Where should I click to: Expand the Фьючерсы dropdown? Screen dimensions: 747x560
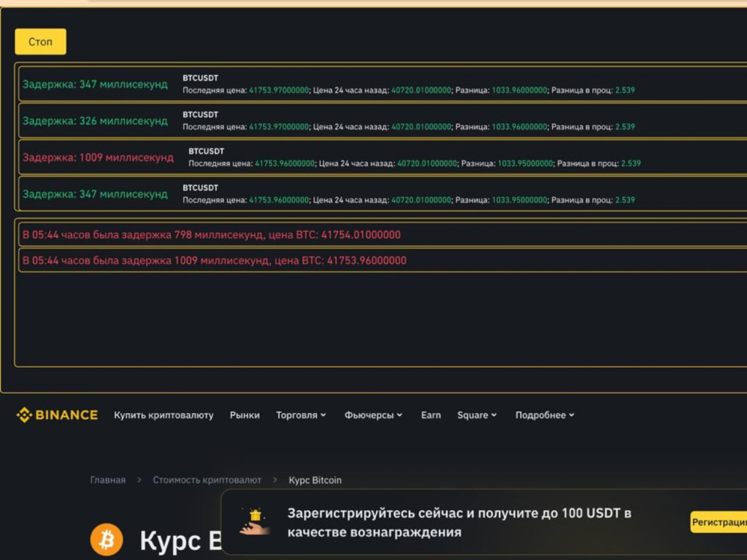(373, 415)
